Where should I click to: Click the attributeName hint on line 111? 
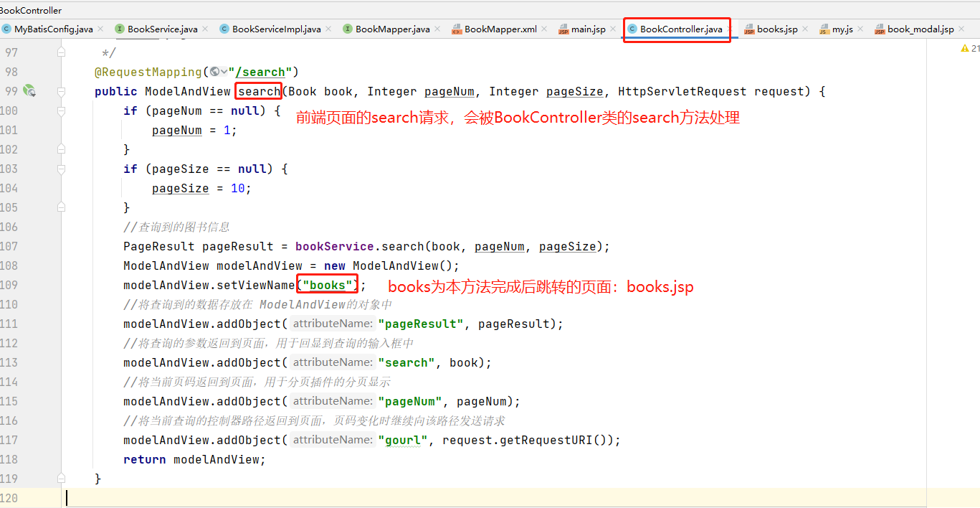(333, 324)
